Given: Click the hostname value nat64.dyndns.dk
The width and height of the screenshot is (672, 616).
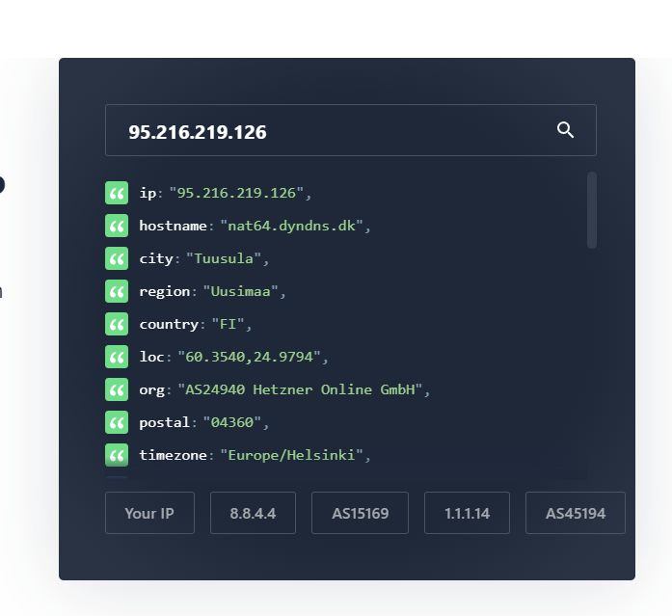Looking at the screenshot, I should pyautogui.click(x=291, y=226).
